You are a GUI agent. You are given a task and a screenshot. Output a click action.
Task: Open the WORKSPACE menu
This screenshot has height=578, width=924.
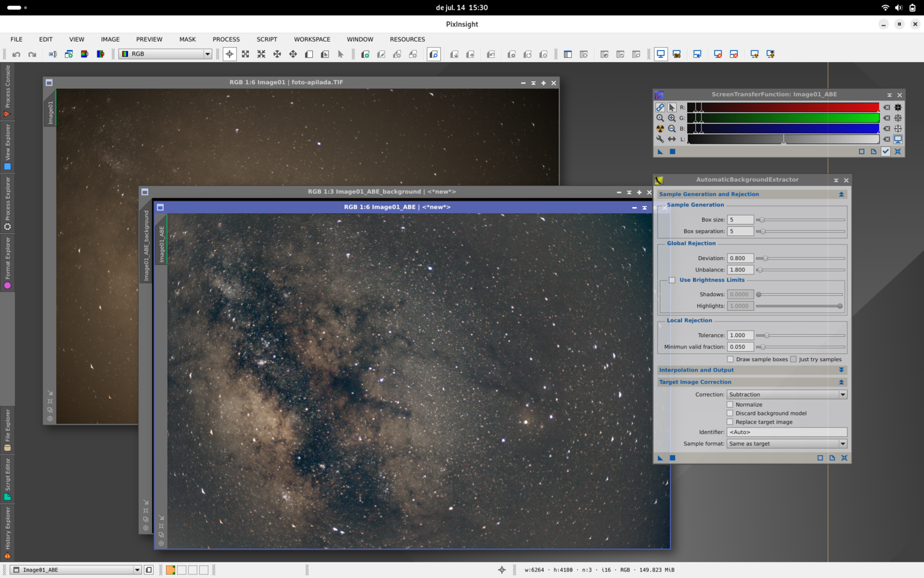pos(312,39)
